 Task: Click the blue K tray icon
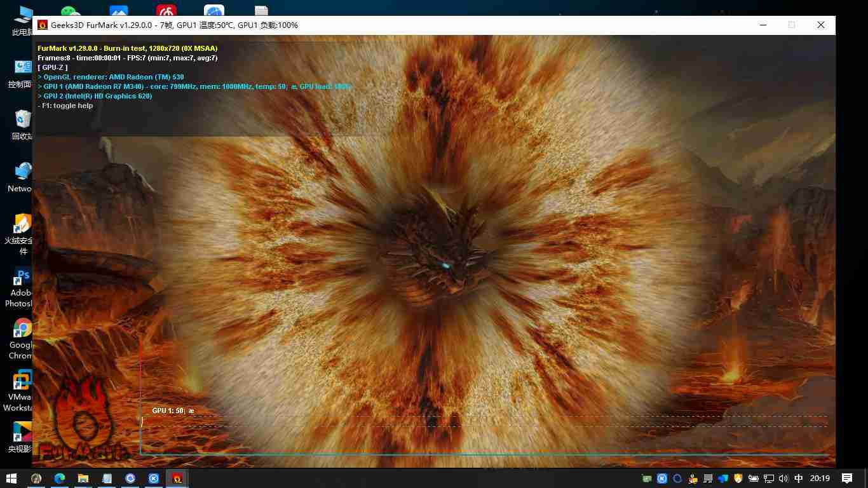pos(662,478)
